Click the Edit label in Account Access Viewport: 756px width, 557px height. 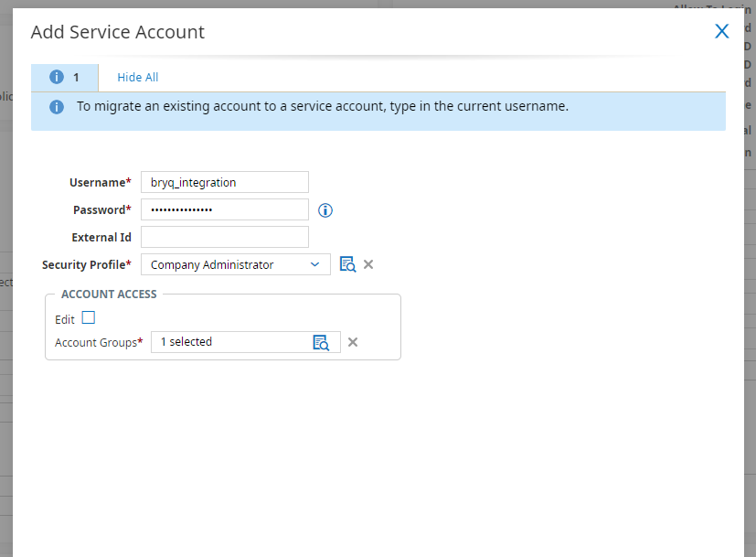65,319
